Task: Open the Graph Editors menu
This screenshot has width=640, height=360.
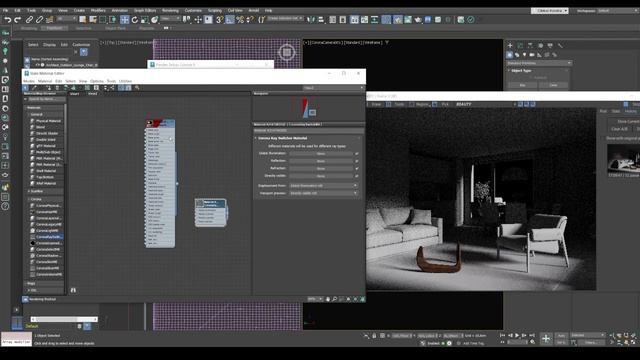Action: click(x=145, y=11)
